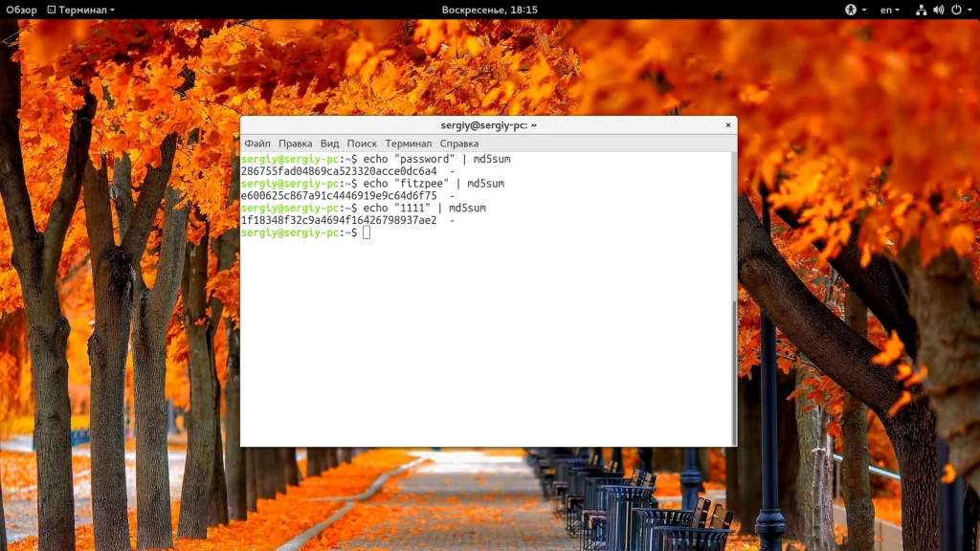
Task: Click the hash 286755fad04869ca523320acce0dc6a4
Action: tap(339, 171)
